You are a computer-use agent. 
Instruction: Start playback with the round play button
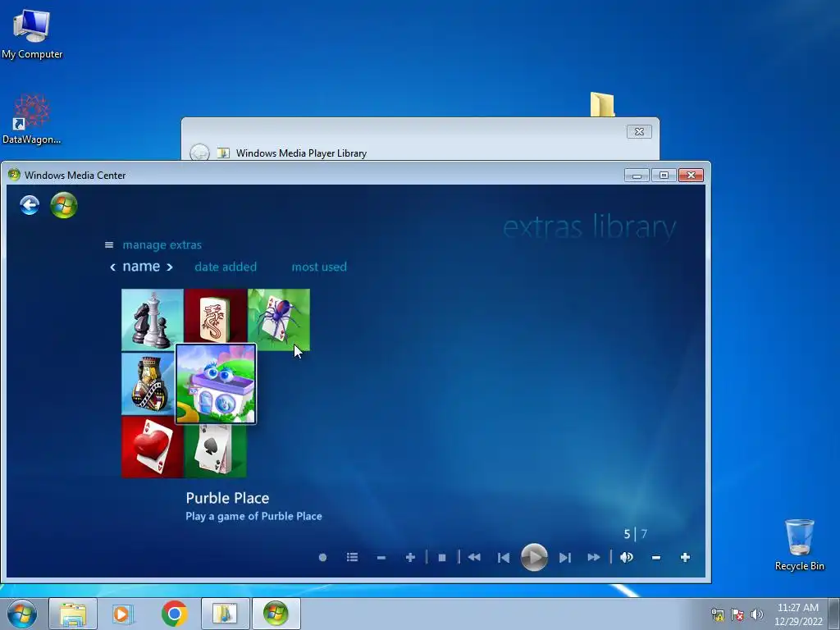(534, 557)
